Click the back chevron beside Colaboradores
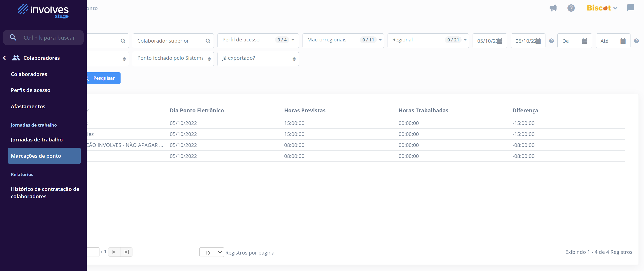This screenshot has width=644, height=271. tap(5, 58)
